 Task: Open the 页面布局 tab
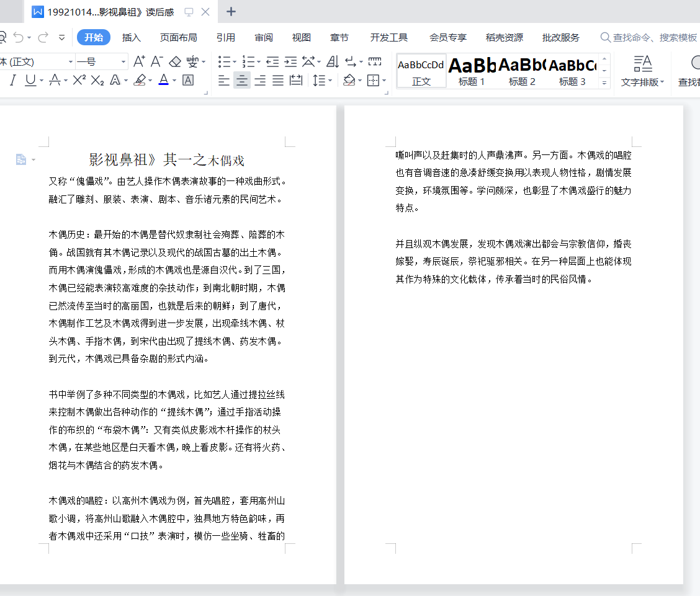click(x=179, y=38)
